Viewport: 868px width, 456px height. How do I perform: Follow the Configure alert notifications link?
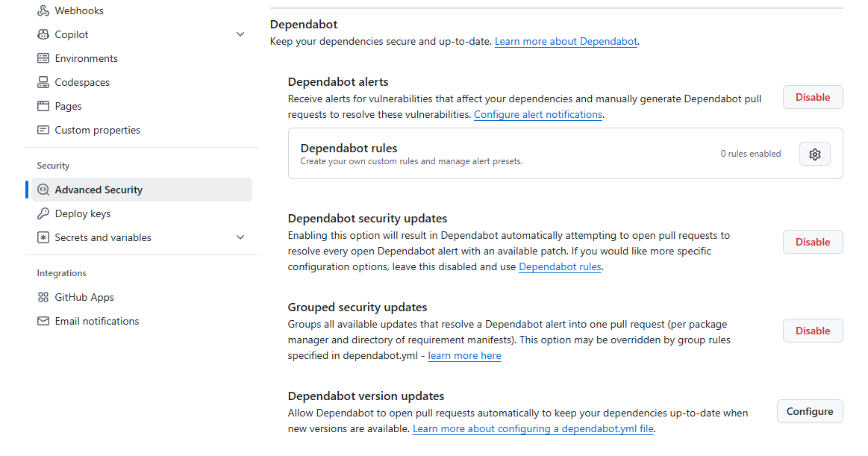(x=537, y=114)
